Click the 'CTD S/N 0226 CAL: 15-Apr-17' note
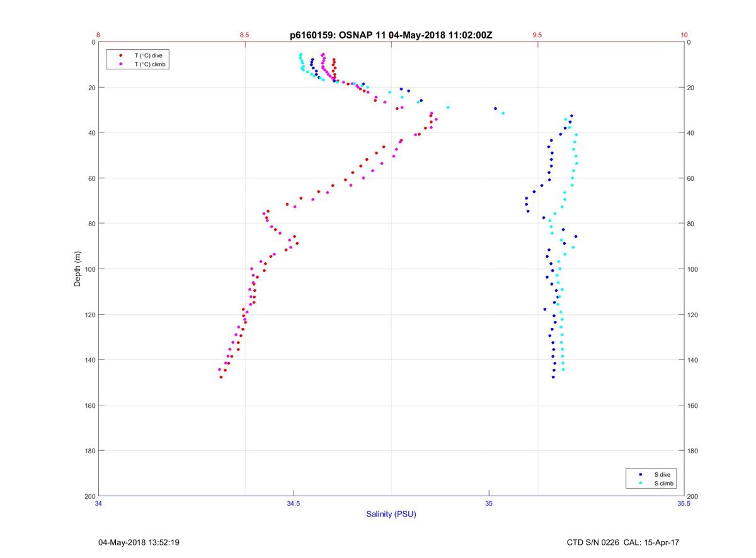 coord(623,542)
